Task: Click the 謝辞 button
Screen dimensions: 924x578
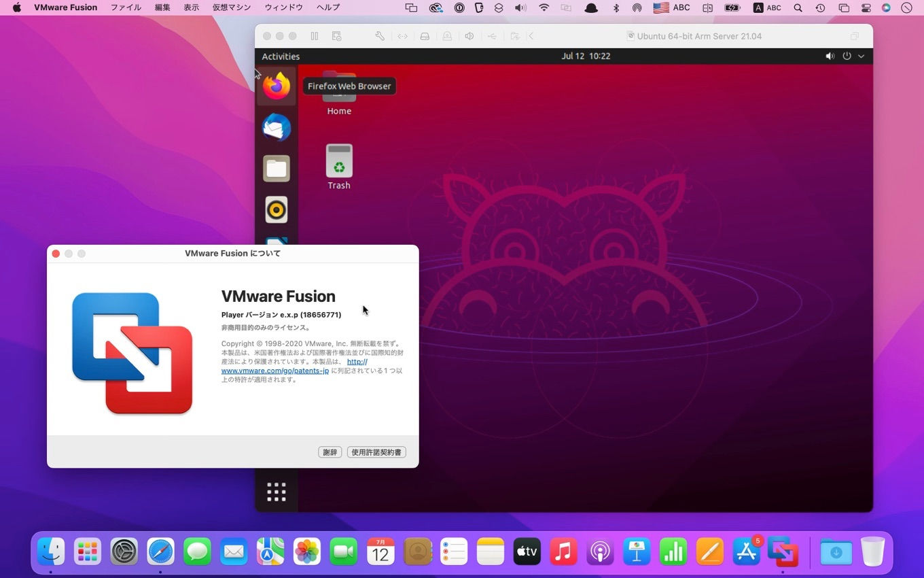Action: [330, 452]
